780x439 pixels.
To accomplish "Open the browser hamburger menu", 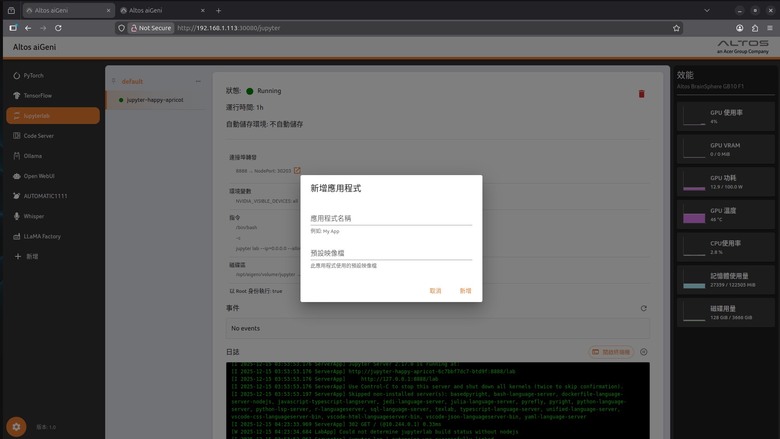I will tap(770, 28).
